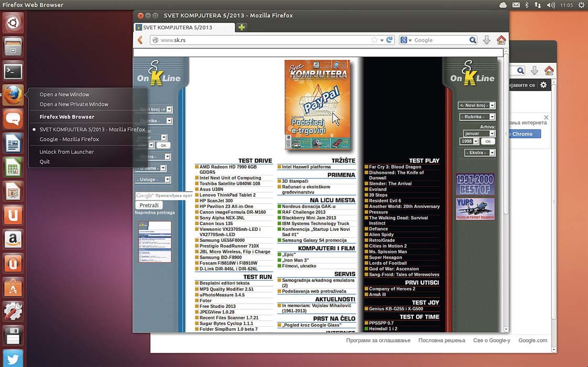Click the '1997-2000 BEST OF' banner
Screen dimensions: 588x367
(475, 184)
